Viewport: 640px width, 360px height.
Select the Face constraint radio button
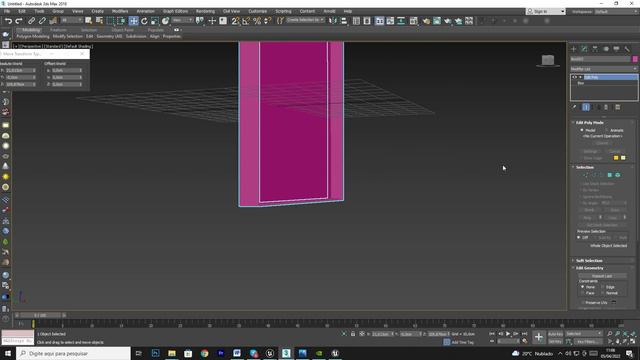582,293
